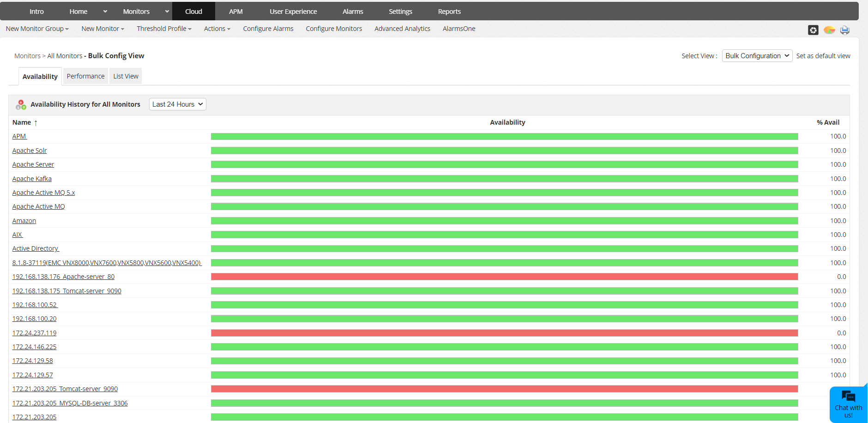868x423 pixels.
Task: Toggle sorting on the Name column header
Action: (21, 122)
